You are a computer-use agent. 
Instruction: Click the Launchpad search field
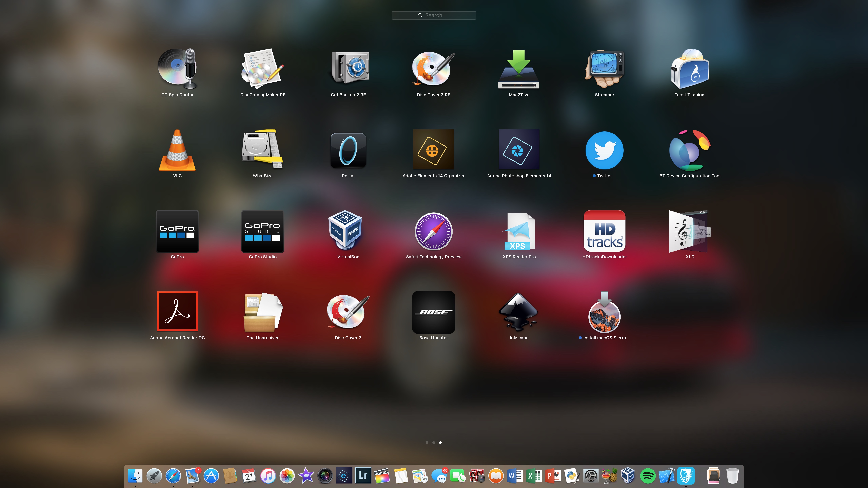tap(434, 15)
